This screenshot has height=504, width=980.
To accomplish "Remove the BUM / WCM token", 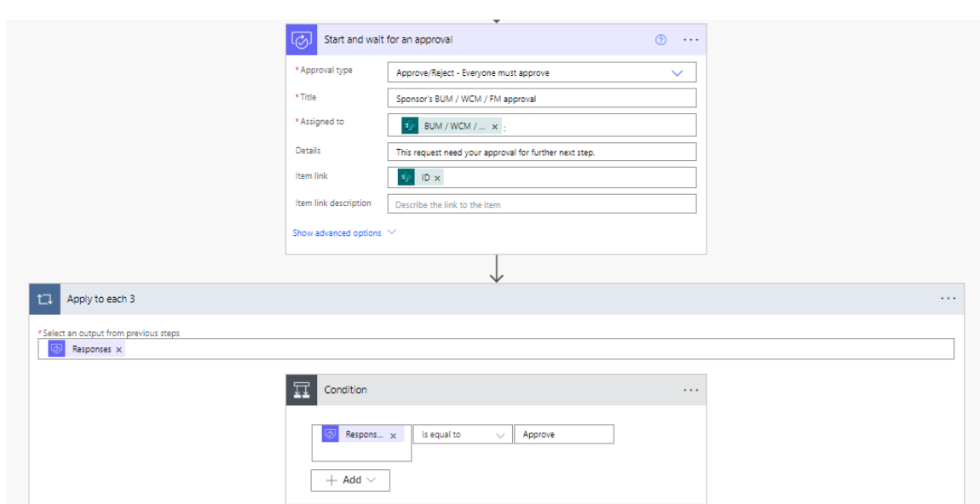I will click(x=494, y=126).
